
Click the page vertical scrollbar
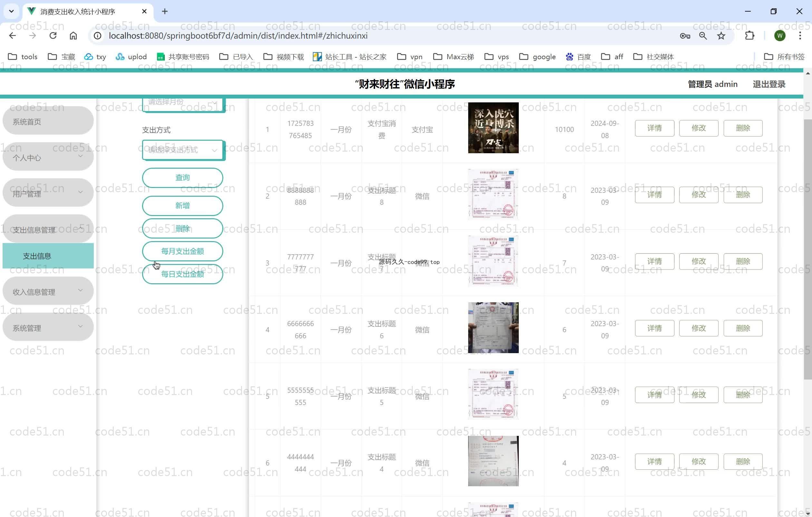coord(807,249)
